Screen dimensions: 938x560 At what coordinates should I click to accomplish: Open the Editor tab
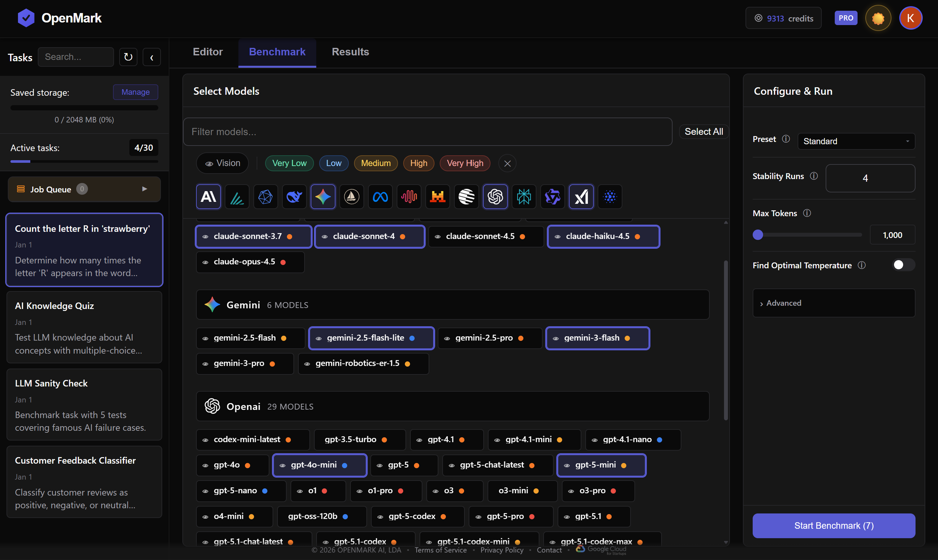click(207, 52)
